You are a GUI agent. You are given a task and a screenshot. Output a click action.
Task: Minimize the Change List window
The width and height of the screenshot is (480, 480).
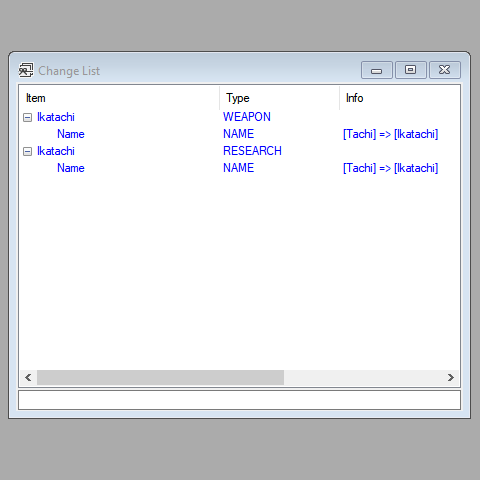click(x=377, y=70)
